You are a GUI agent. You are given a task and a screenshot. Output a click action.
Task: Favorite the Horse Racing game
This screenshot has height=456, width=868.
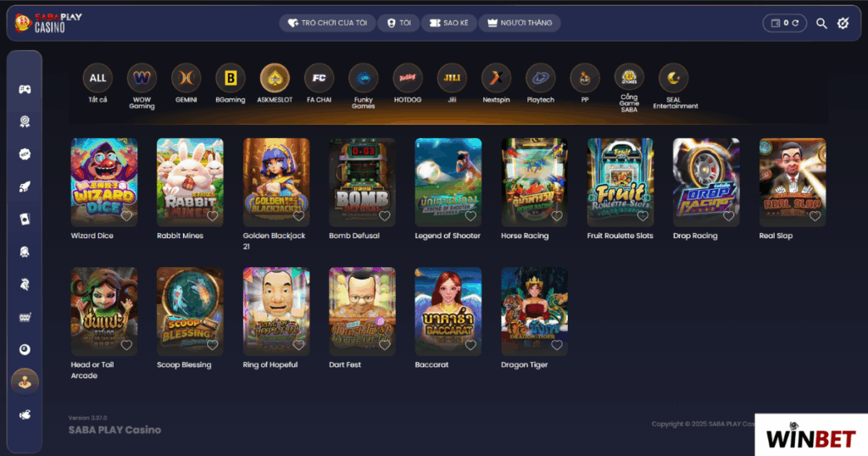[557, 216]
